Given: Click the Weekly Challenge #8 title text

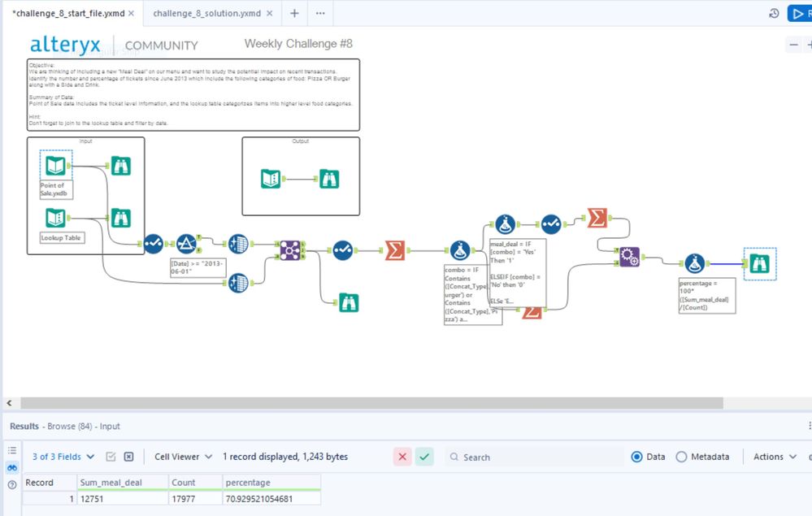Looking at the screenshot, I should click(298, 44).
